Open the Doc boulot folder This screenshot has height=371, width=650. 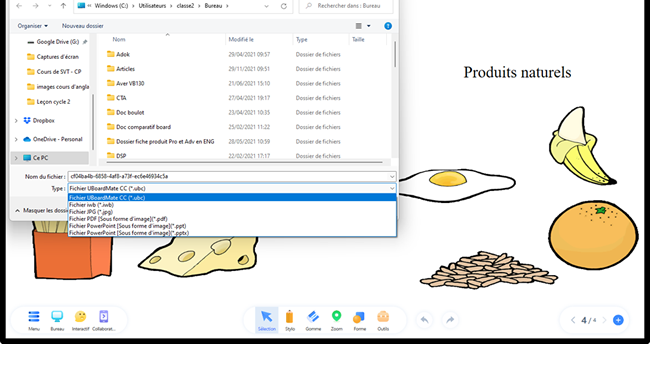(x=130, y=112)
